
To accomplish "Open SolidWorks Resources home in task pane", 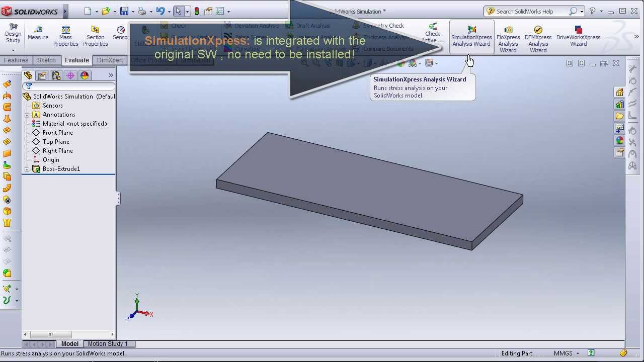I will [619, 93].
